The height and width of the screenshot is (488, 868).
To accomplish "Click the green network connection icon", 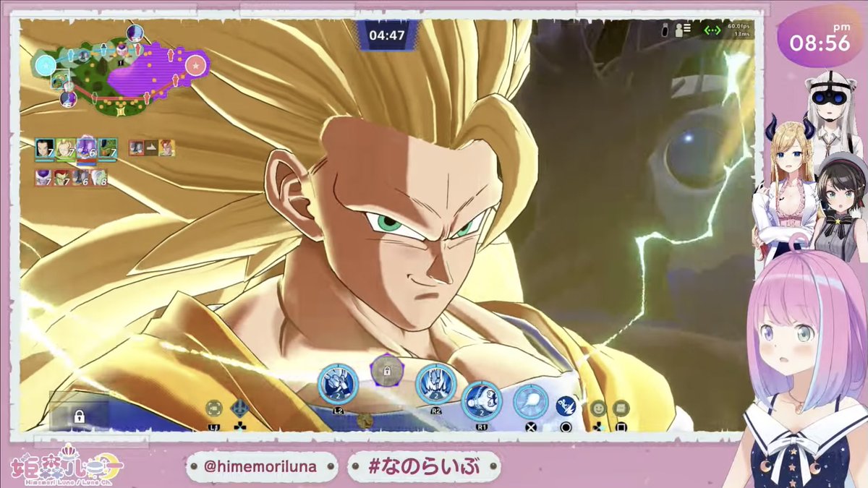I will 712,30.
